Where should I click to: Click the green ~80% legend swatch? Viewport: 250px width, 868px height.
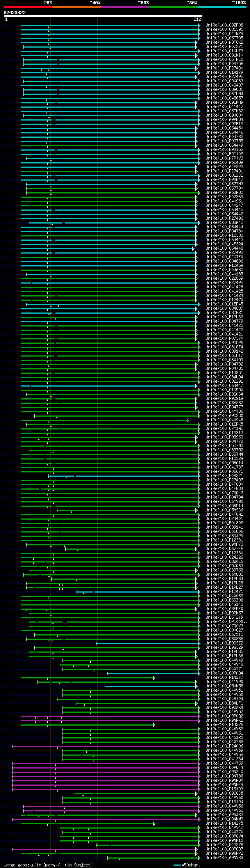point(173,7)
